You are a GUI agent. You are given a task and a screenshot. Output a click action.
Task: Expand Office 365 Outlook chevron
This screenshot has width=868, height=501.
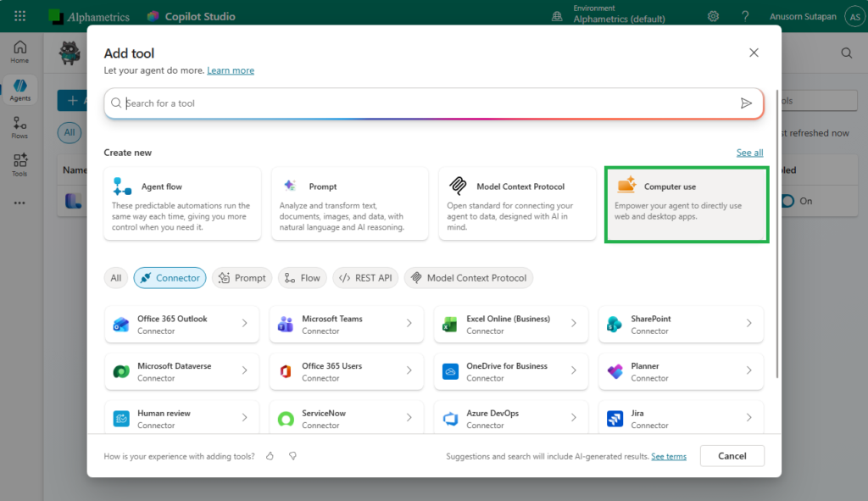(x=245, y=323)
